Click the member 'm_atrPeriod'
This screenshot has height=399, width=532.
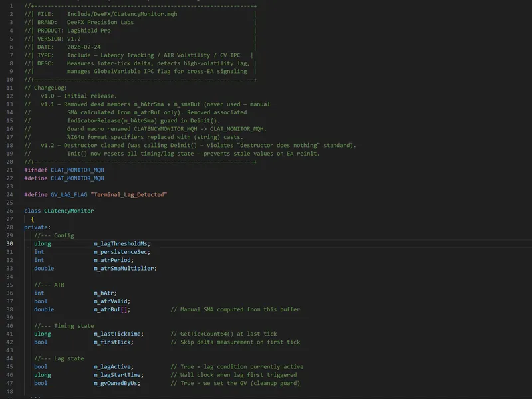112,260
